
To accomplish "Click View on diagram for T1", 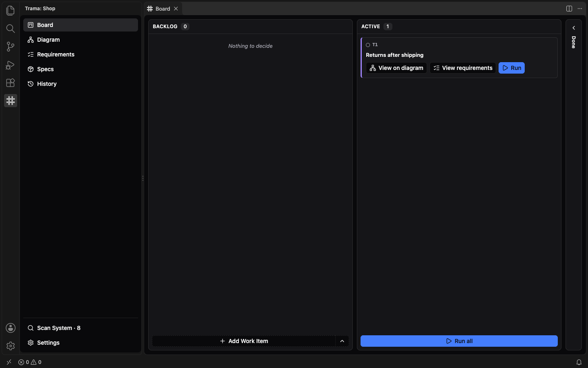I will tap(396, 68).
